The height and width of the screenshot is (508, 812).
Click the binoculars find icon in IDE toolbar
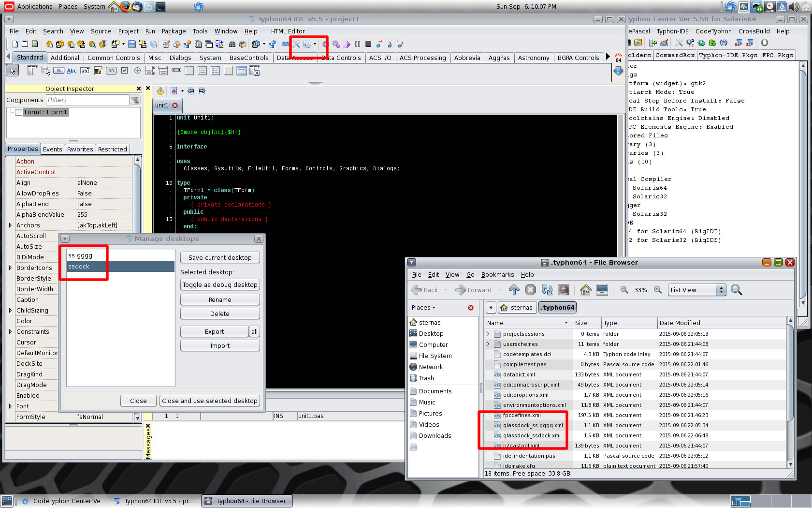232,44
